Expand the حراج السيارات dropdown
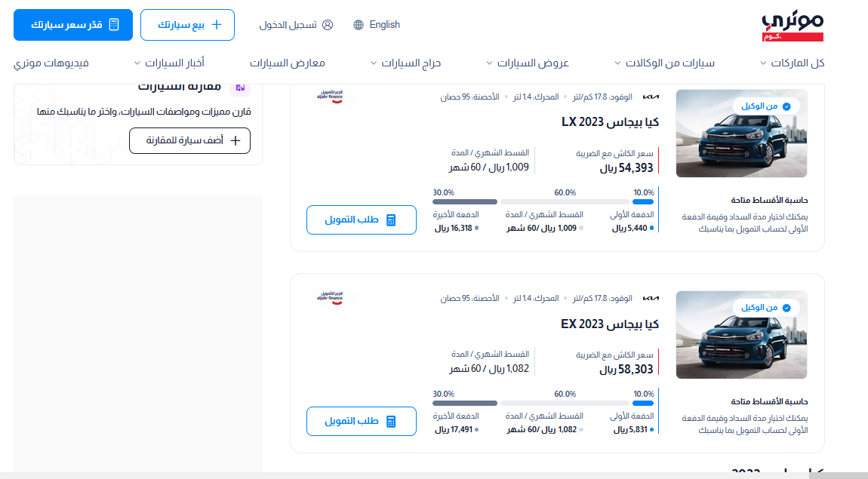 pyautogui.click(x=406, y=63)
